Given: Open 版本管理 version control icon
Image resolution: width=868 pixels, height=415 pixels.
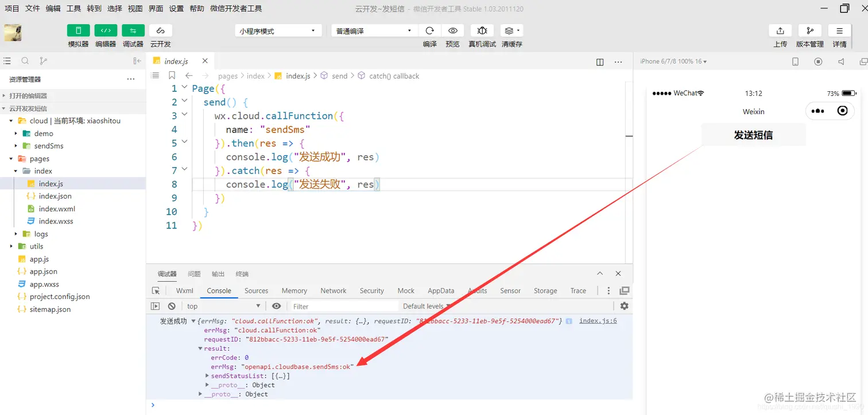Looking at the screenshot, I should click(x=809, y=31).
